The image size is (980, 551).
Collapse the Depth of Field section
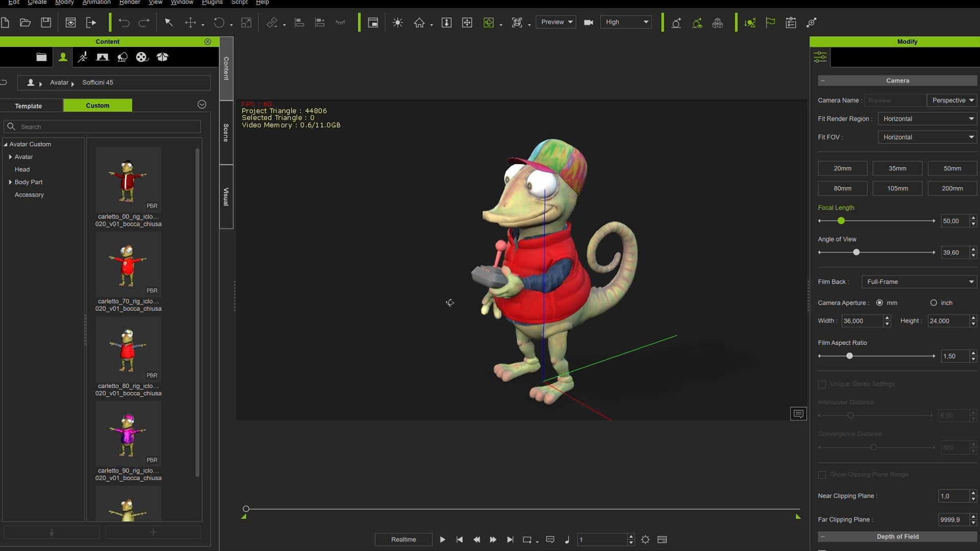point(823,537)
